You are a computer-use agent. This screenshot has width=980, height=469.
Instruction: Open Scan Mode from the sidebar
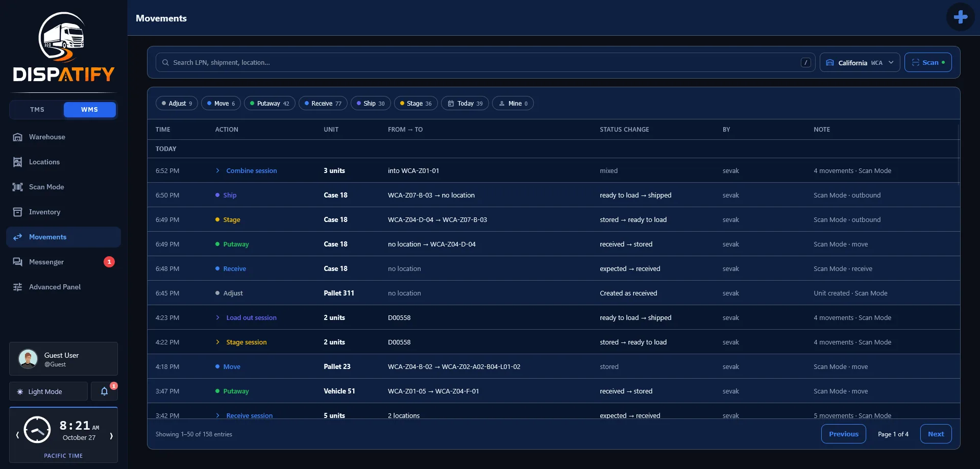[x=63, y=187]
